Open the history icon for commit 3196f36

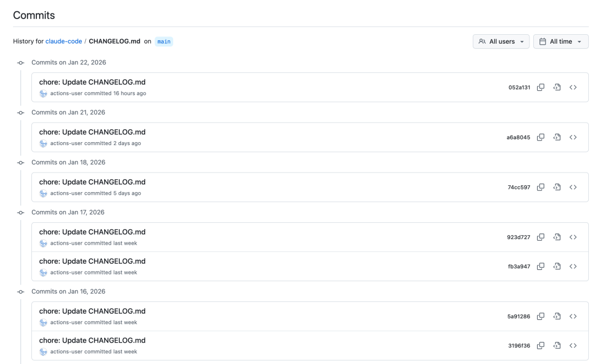point(557,346)
